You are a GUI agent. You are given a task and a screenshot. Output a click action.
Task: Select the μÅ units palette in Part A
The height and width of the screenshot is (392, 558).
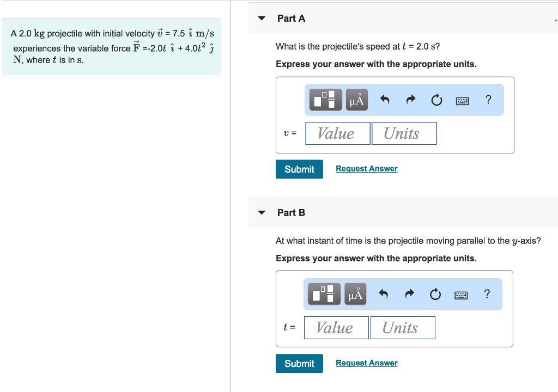coord(356,100)
